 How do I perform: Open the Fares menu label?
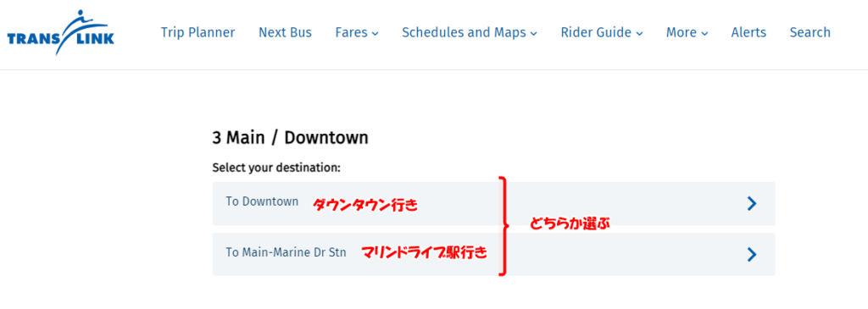(x=352, y=33)
